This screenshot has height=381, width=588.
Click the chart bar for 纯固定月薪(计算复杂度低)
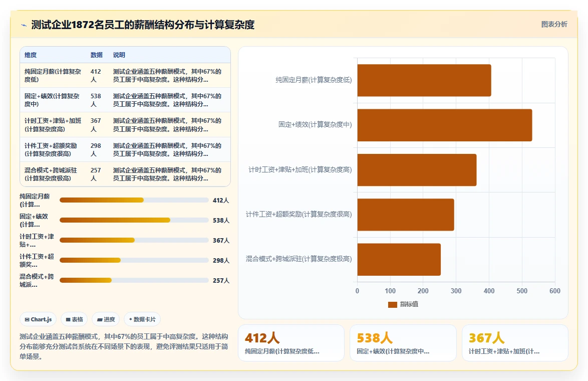coord(424,80)
